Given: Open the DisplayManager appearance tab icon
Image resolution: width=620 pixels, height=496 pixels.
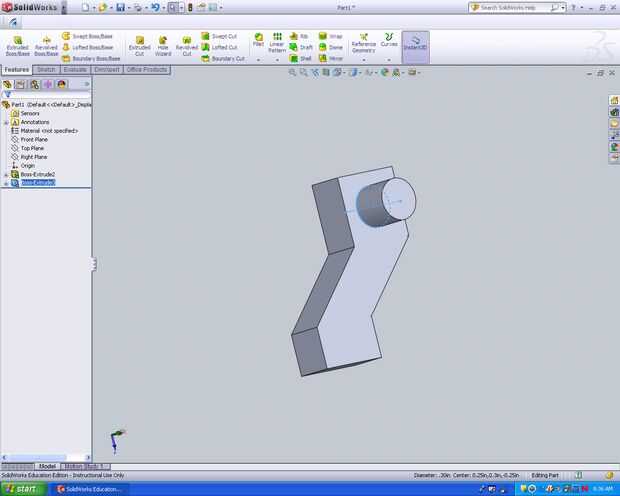Looking at the screenshot, I should 61,84.
